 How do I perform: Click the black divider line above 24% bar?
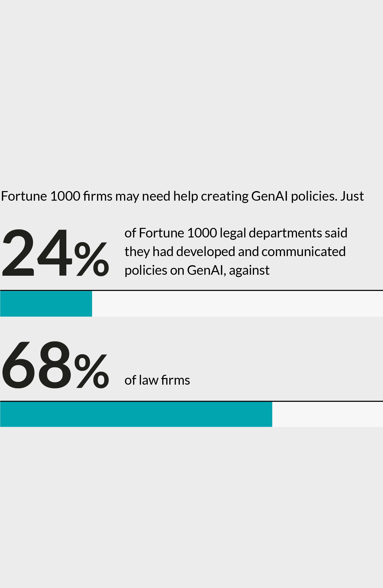pyautogui.click(x=192, y=290)
